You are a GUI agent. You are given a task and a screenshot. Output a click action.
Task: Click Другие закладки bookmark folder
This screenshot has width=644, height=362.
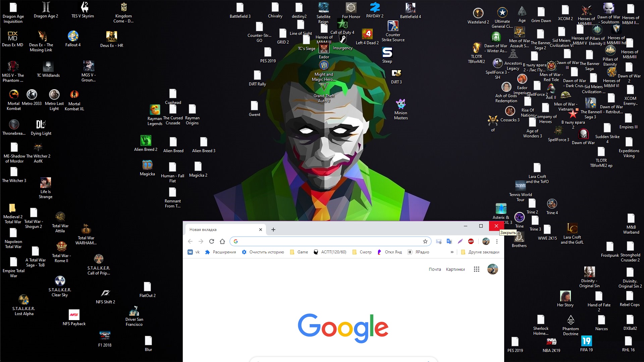tap(480, 252)
